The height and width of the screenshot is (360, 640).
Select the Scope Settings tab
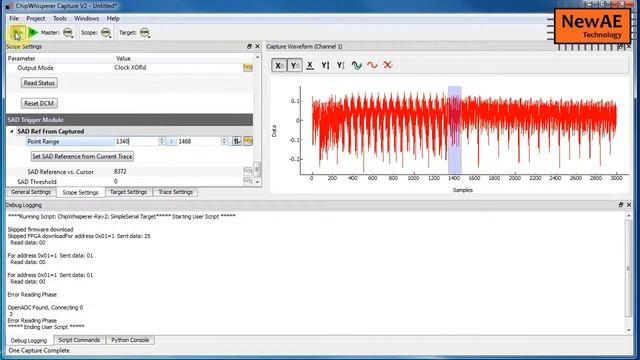80,192
